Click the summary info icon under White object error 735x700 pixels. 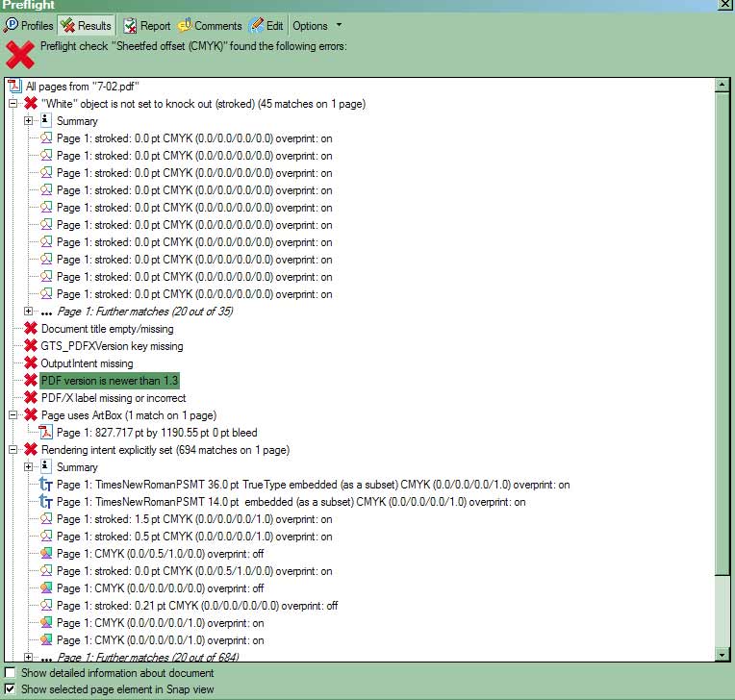pos(45,120)
